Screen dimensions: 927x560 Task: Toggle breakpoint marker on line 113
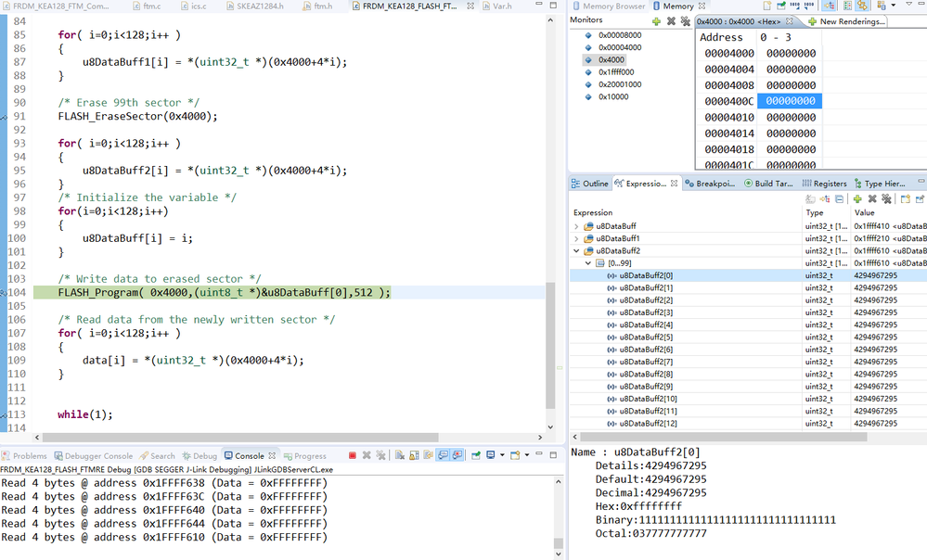pyautogui.click(x=4, y=415)
